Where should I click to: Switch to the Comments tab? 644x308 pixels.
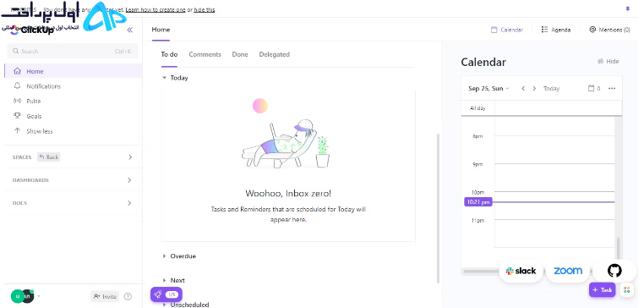tap(205, 54)
